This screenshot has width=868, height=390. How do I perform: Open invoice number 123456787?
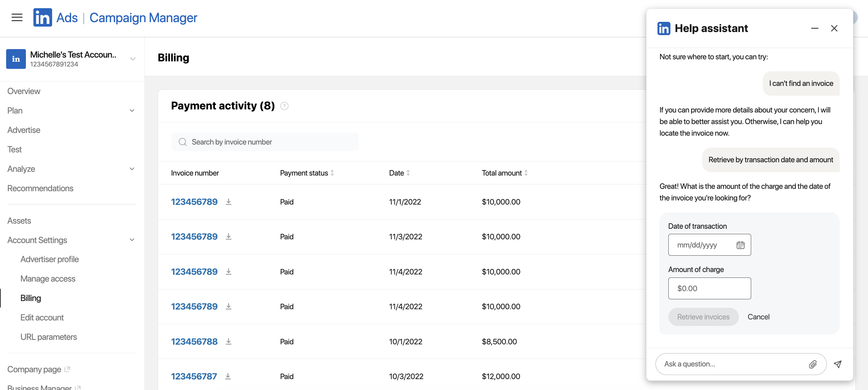coord(194,376)
